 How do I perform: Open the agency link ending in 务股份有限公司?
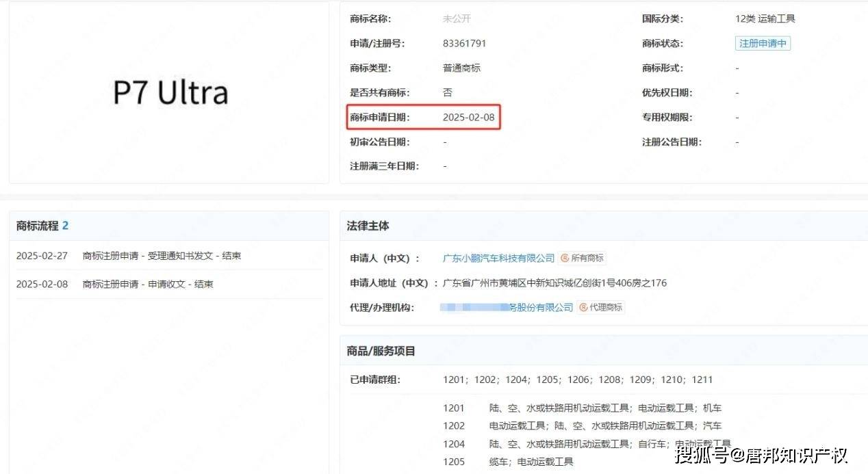(507, 307)
